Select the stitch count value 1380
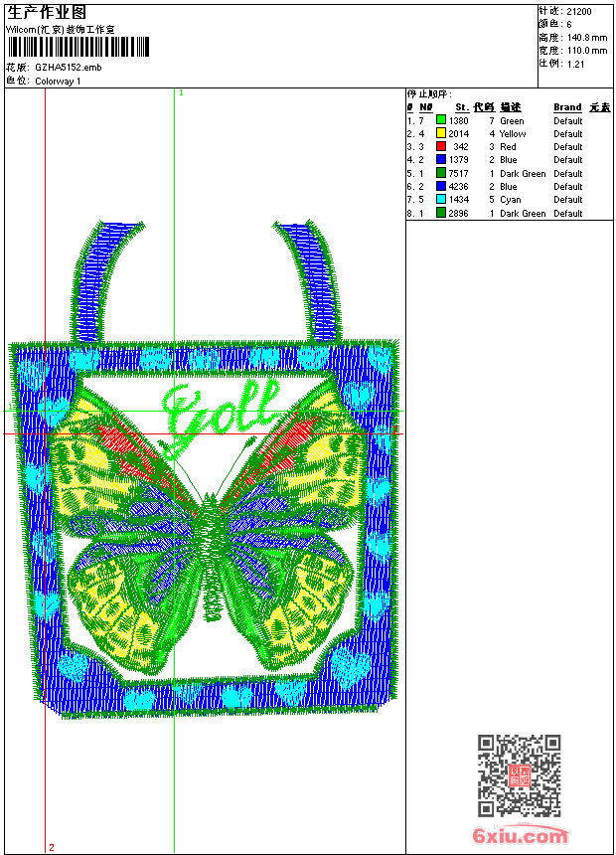This screenshot has height=855, width=616. 458,121
